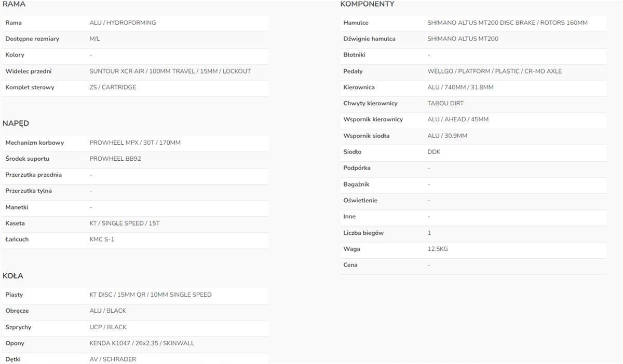The width and height of the screenshot is (623, 364).
Task: Select the 'Dętki' row label
Action: [x=13, y=359]
